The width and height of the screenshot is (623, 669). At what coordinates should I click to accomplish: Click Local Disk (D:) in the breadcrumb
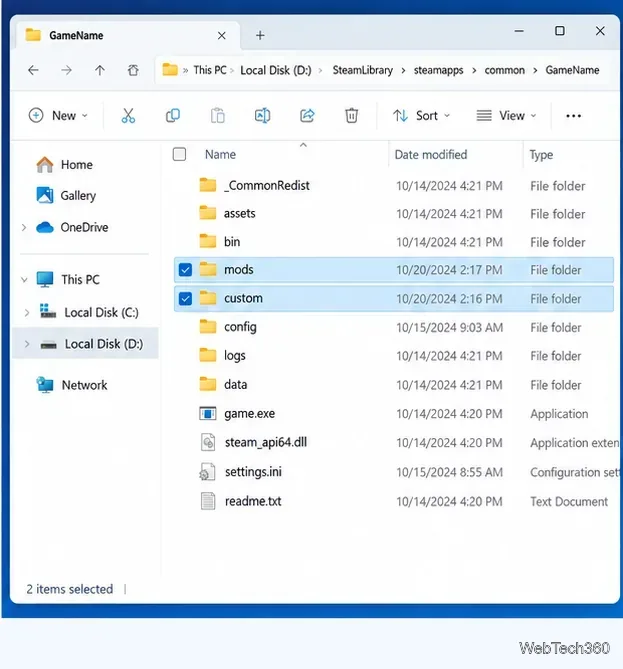pyautogui.click(x=276, y=70)
